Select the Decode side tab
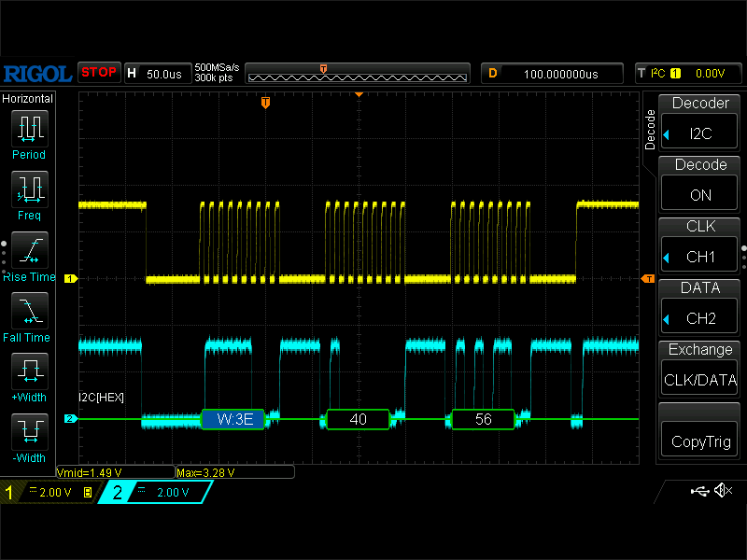The width and height of the screenshot is (747, 560). click(651, 129)
